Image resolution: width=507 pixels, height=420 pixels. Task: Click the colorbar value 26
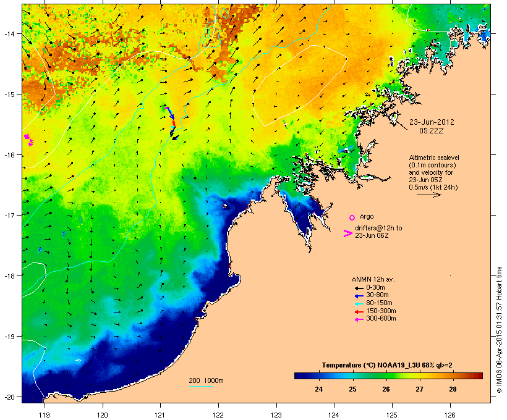coord(386,389)
